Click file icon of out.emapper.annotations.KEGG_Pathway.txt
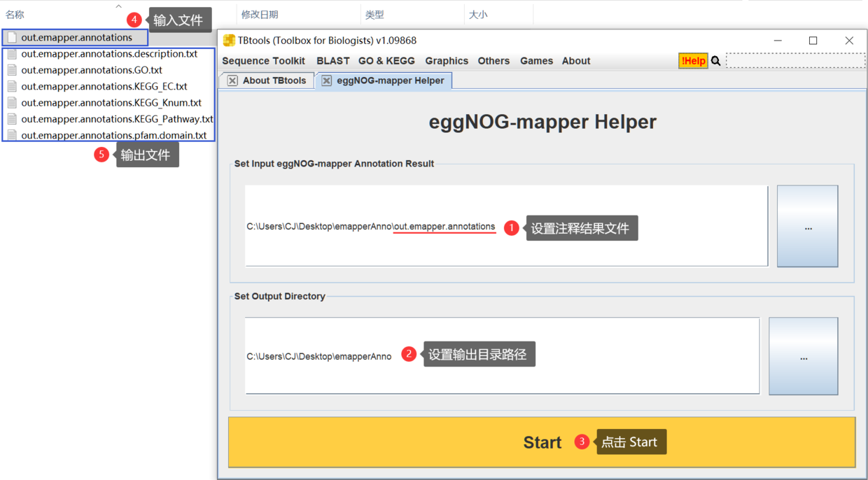The width and height of the screenshot is (868, 480). pos(12,119)
